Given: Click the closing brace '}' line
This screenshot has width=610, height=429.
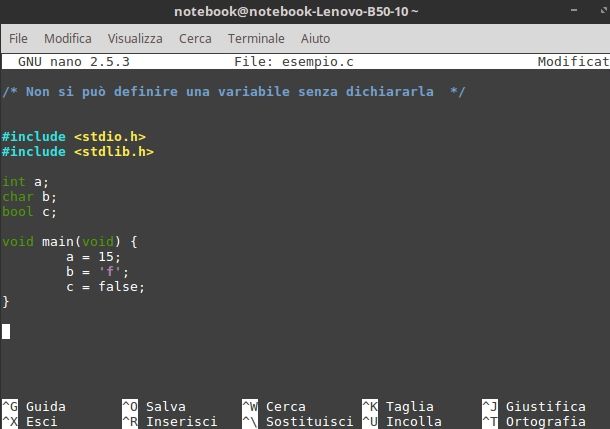Looking at the screenshot, I should tap(5, 302).
